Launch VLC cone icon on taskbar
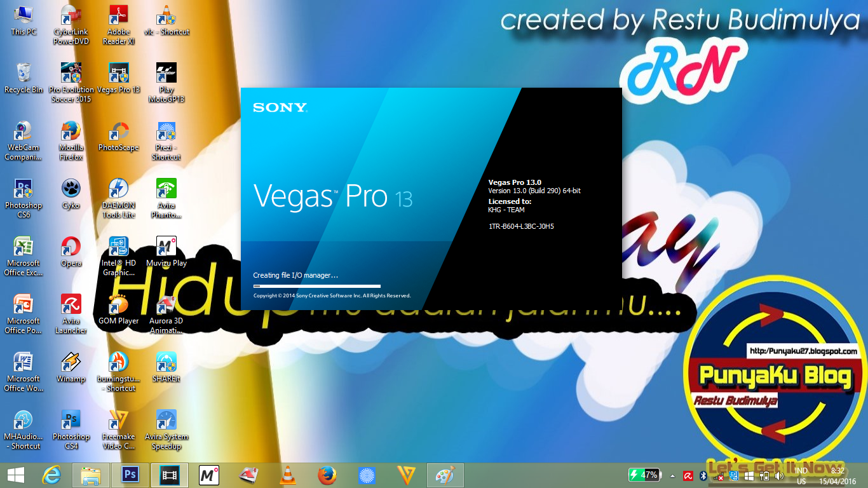This screenshot has height=488, width=868. click(288, 475)
